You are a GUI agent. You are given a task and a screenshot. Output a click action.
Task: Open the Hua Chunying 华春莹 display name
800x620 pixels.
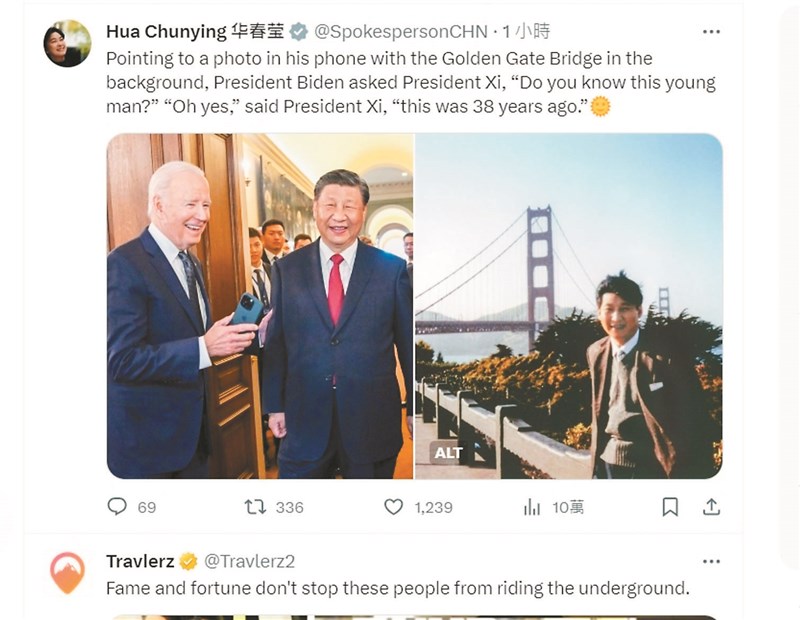(194, 32)
